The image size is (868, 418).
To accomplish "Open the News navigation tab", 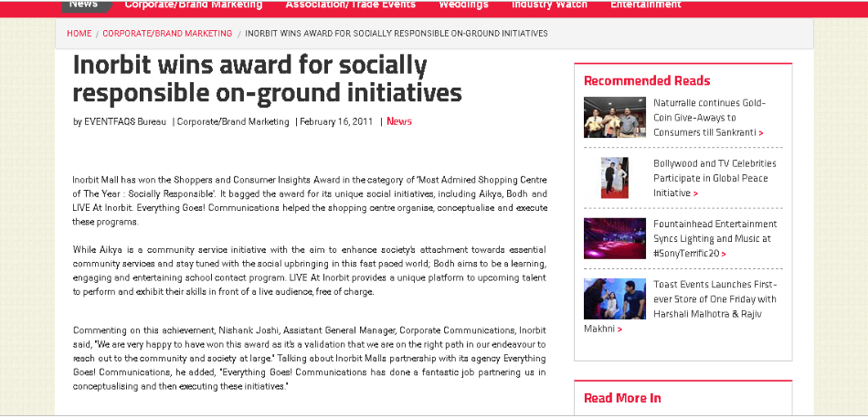I will (85, 5).
